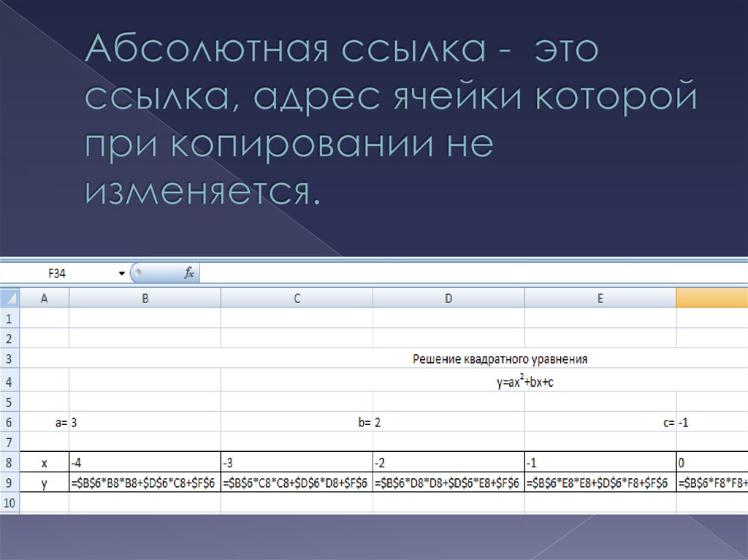
Task: Click cell F8 containing 0
Action: pos(711,462)
